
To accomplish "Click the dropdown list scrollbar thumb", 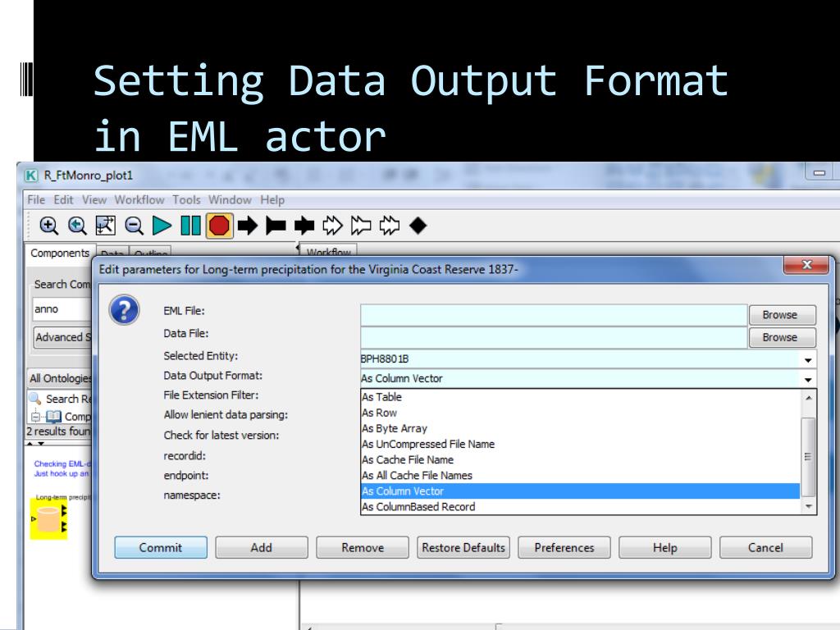I will click(x=808, y=457).
